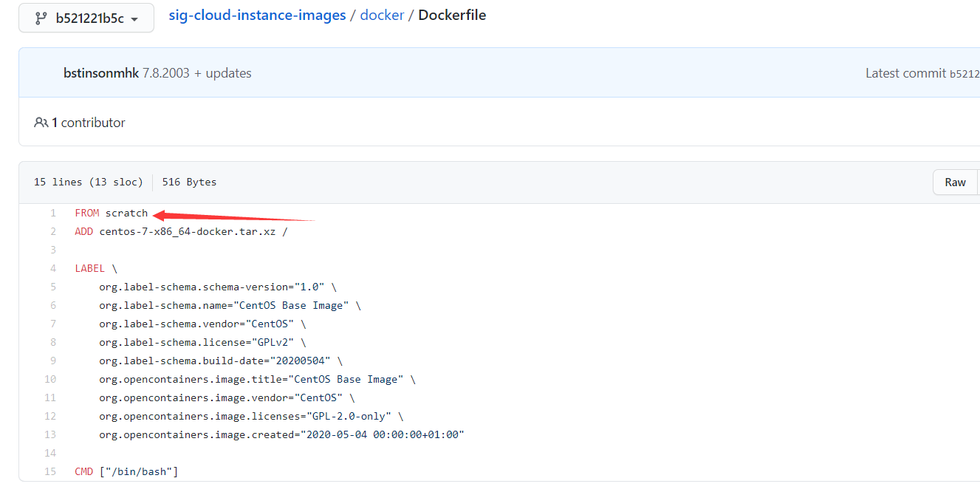This screenshot has height=495, width=980.
Task: Click the FROM keyword on line 1
Action: pos(87,213)
